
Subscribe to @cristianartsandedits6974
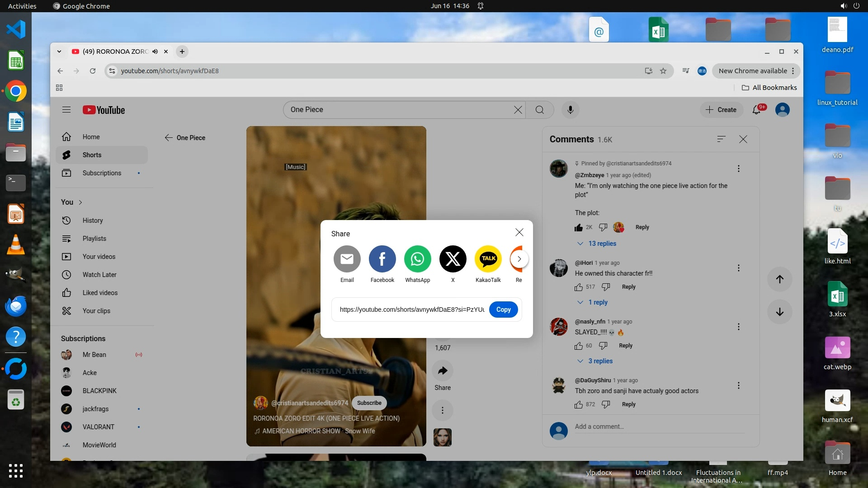click(x=369, y=403)
